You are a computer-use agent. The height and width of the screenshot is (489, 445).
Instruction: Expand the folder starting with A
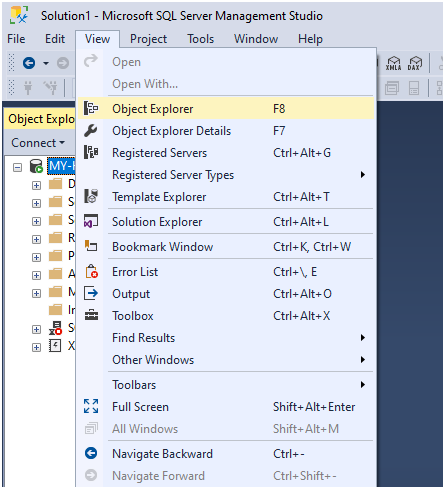coord(36,275)
